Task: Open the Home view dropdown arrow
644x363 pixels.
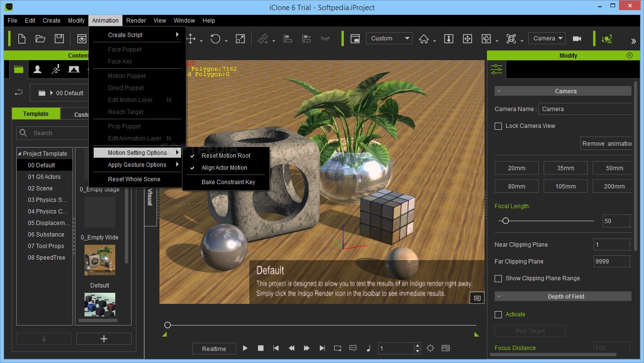Action: (x=435, y=41)
